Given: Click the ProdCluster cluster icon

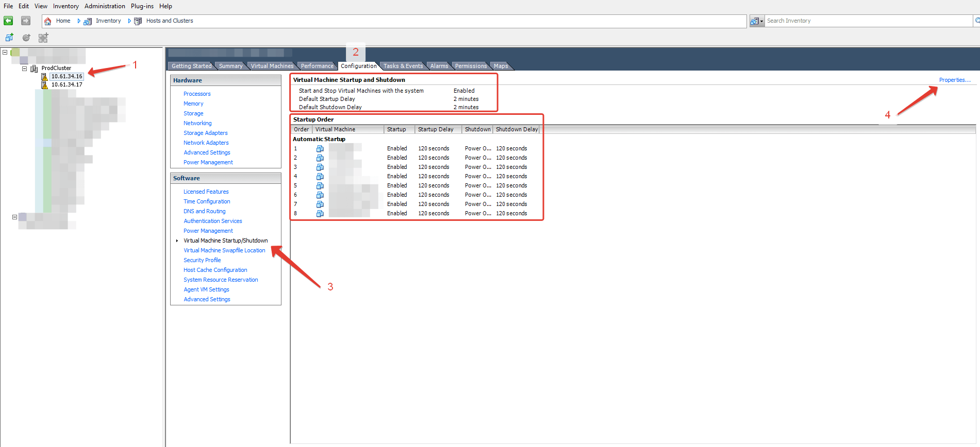Looking at the screenshot, I should point(34,68).
